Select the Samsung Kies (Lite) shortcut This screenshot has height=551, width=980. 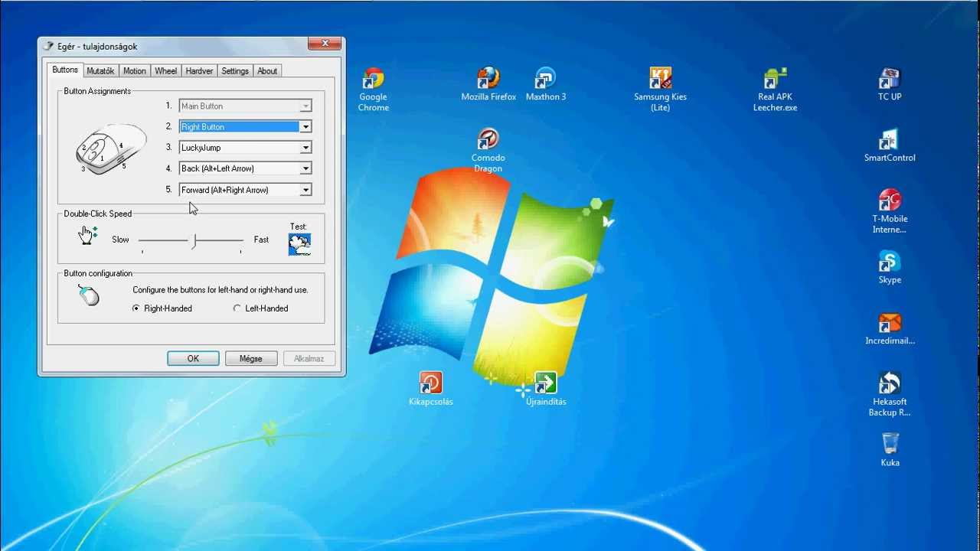(660, 90)
